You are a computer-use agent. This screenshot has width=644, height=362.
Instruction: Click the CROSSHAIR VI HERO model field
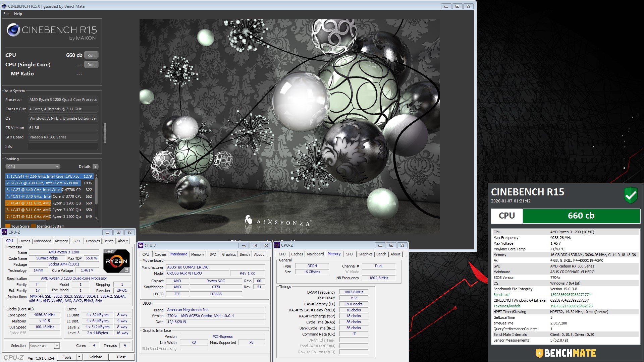(x=198, y=273)
